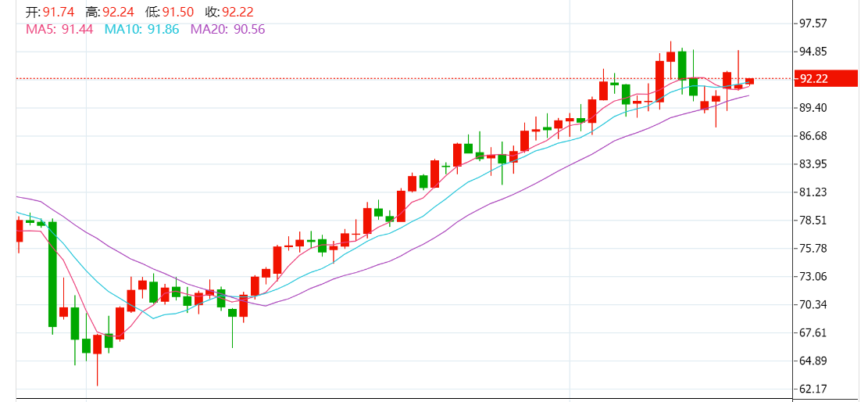This screenshot has width=868, height=402.
Task: Click the 83.95 price axis label
Action: pos(812,164)
